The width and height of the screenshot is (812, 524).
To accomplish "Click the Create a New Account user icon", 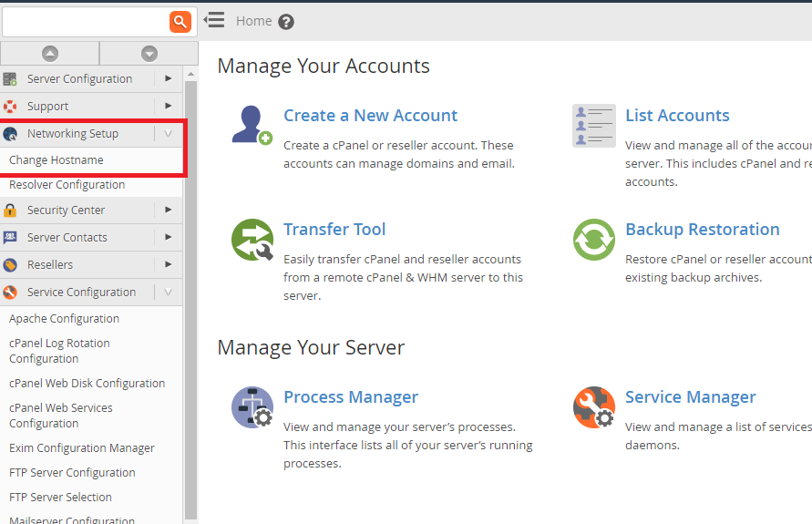I will coord(252,126).
